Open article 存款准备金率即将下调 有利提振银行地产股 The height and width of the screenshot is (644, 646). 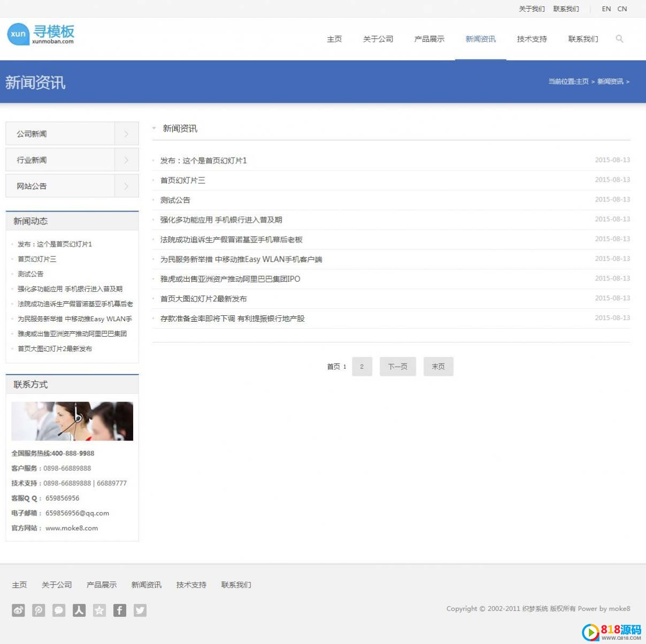tap(233, 319)
